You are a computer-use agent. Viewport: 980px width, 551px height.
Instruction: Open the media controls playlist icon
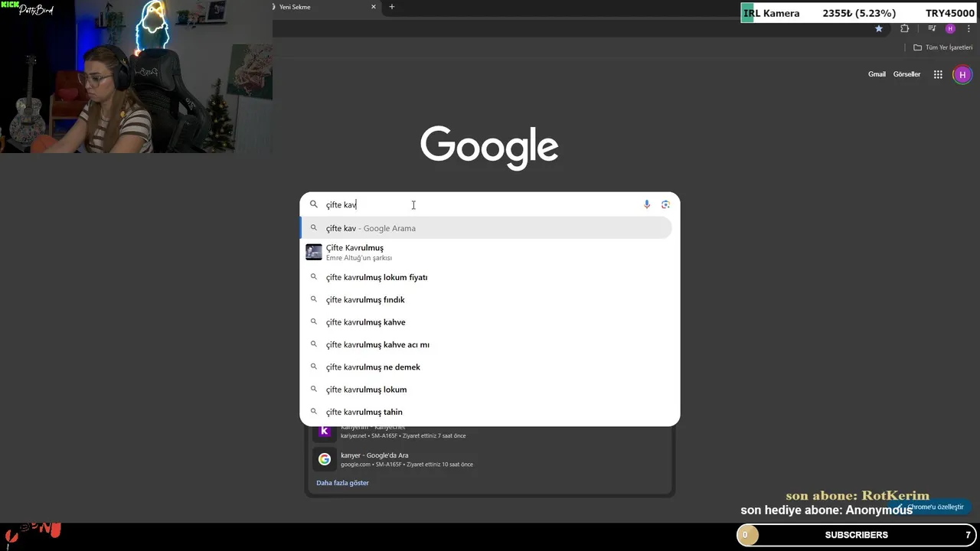pos(932,28)
